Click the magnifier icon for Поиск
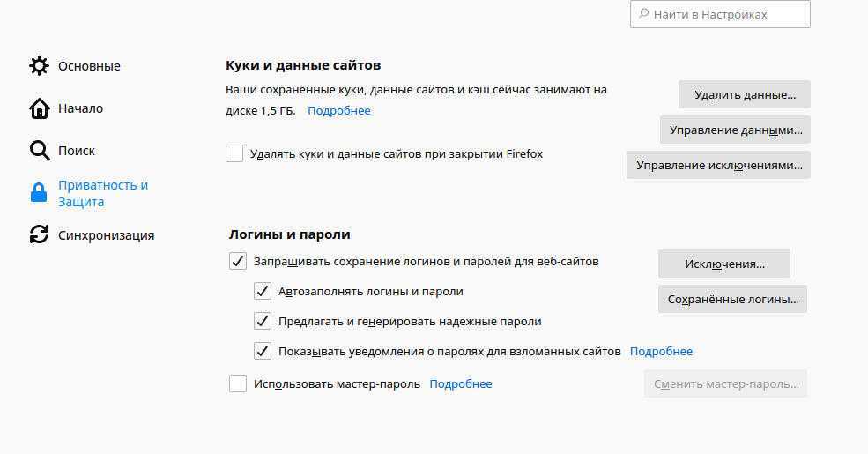The height and width of the screenshot is (454, 868). pos(40,151)
